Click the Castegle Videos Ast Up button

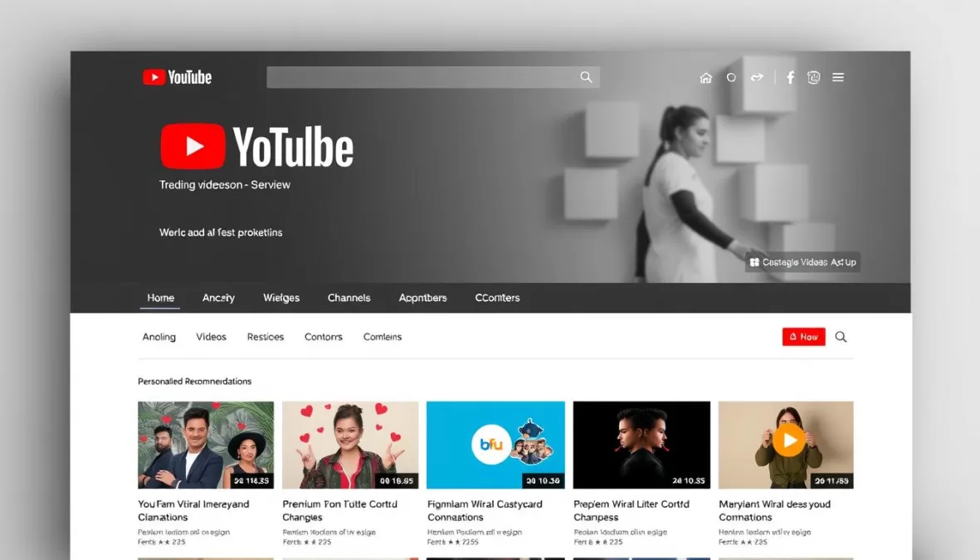coord(802,261)
